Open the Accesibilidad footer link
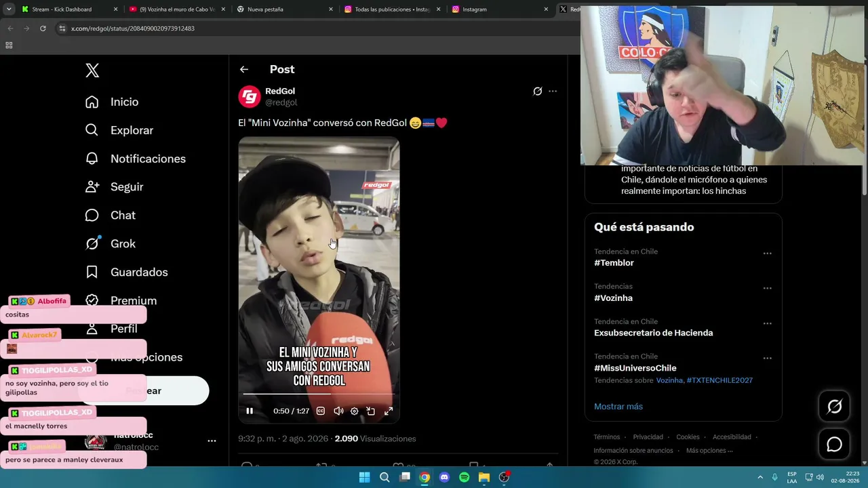The width and height of the screenshot is (868, 488). (732, 437)
